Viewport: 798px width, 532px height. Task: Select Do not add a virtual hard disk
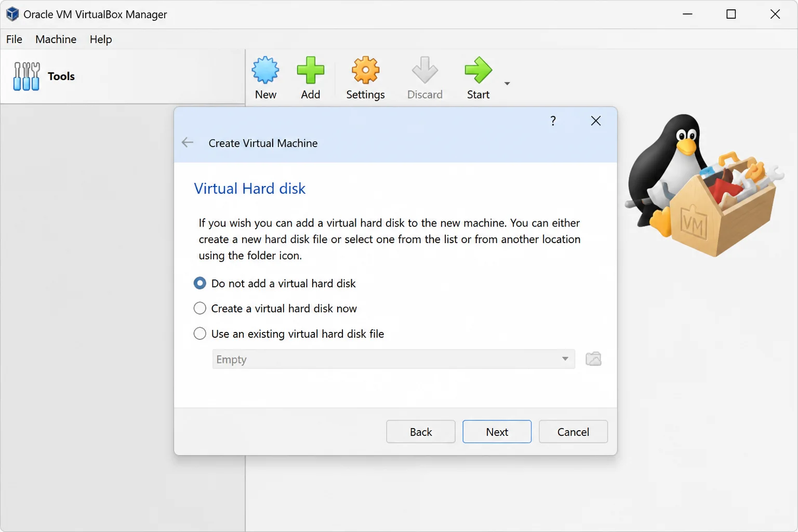click(x=274, y=284)
